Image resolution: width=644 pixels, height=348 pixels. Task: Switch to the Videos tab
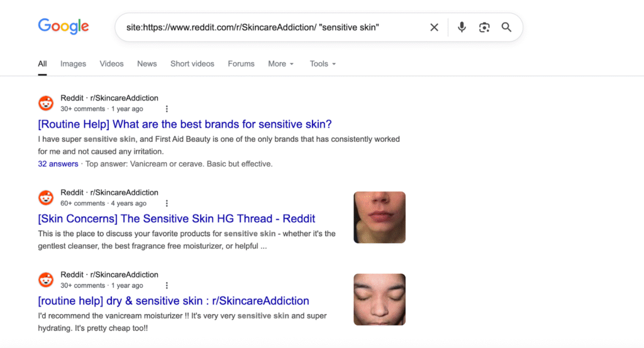pos(111,64)
